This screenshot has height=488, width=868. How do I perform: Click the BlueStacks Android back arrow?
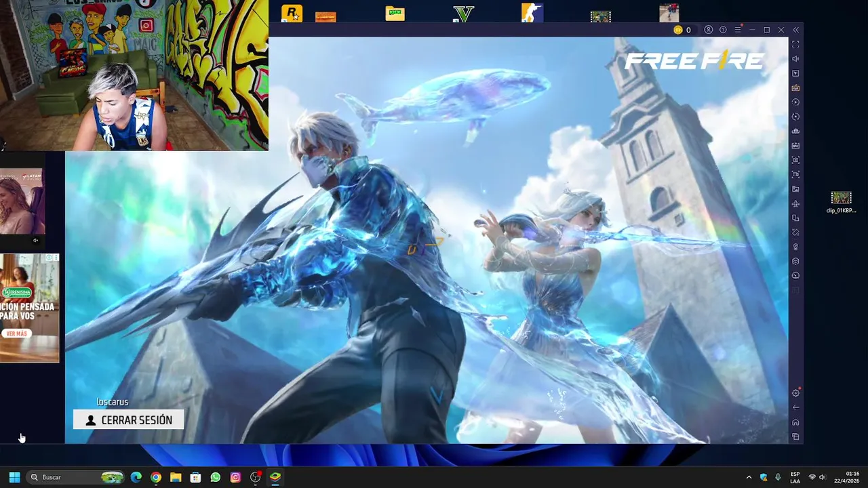point(796,407)
